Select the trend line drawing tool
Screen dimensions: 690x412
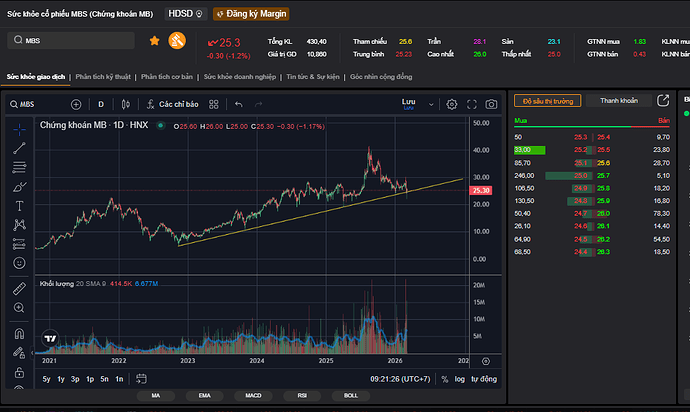coord(19,147)
